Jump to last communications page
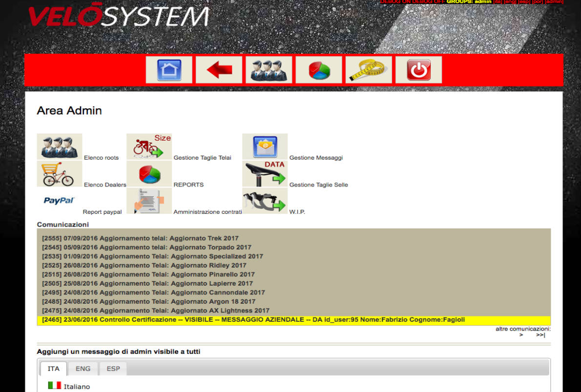Image resolution: width=581 pixels, height=392 pixels. [540, 335]
